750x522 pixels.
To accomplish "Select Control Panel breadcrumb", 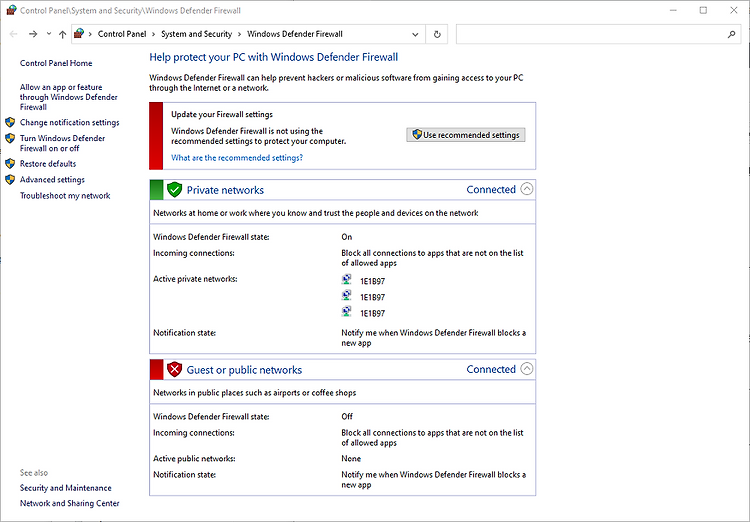I will click(x=122, y=34).
